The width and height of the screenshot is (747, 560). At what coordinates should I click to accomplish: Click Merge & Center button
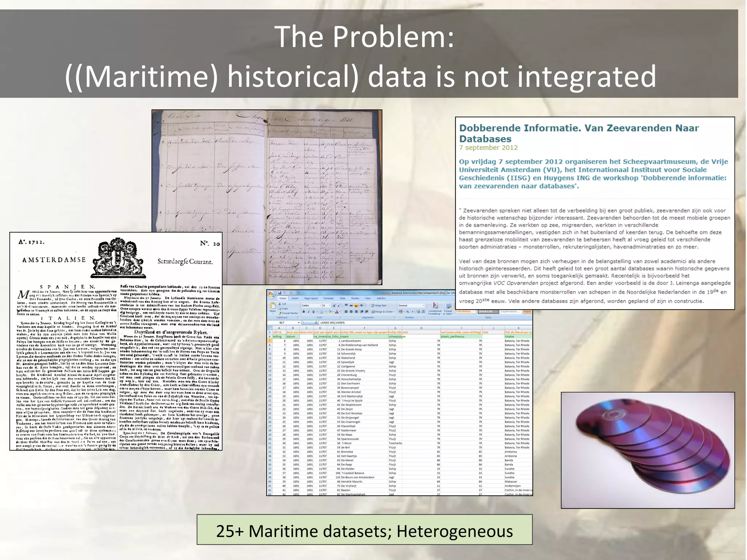(382, 312)
